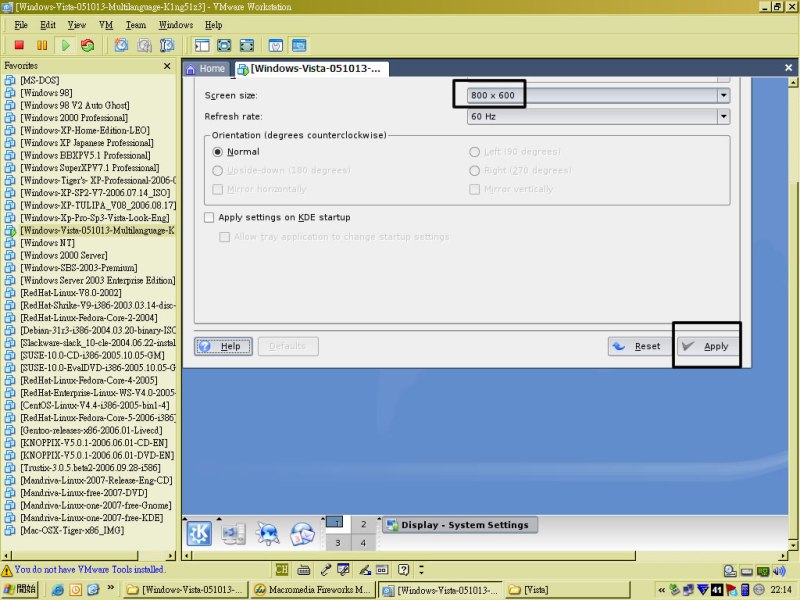
Task: Expand the Windows quick launch overflow chevron
Action: click(110, 588)
